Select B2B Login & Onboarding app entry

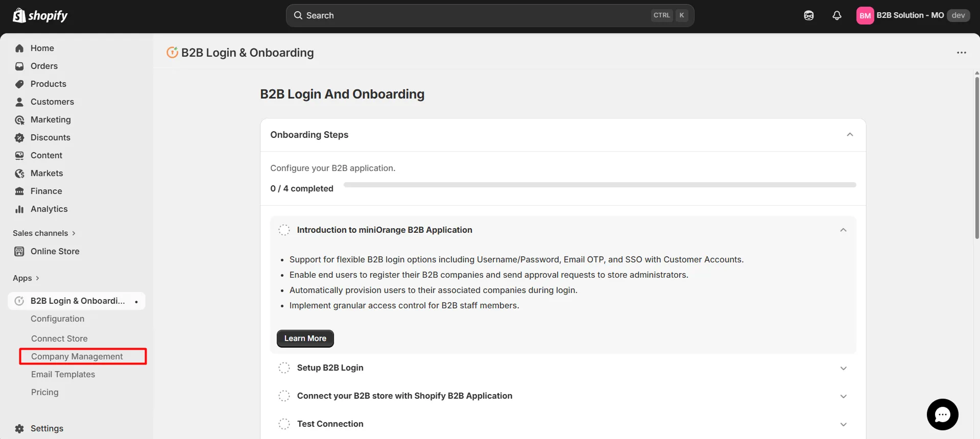pyautogui.click(x=77, y=301)
